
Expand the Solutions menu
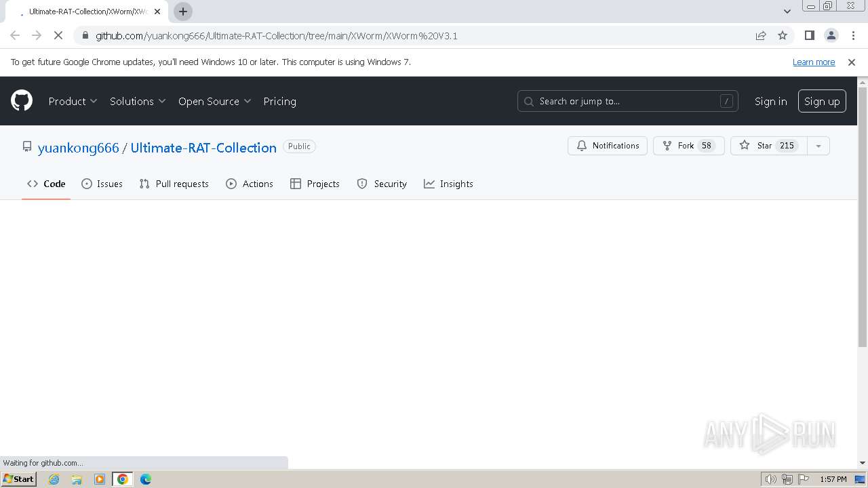tap(138, 101)
